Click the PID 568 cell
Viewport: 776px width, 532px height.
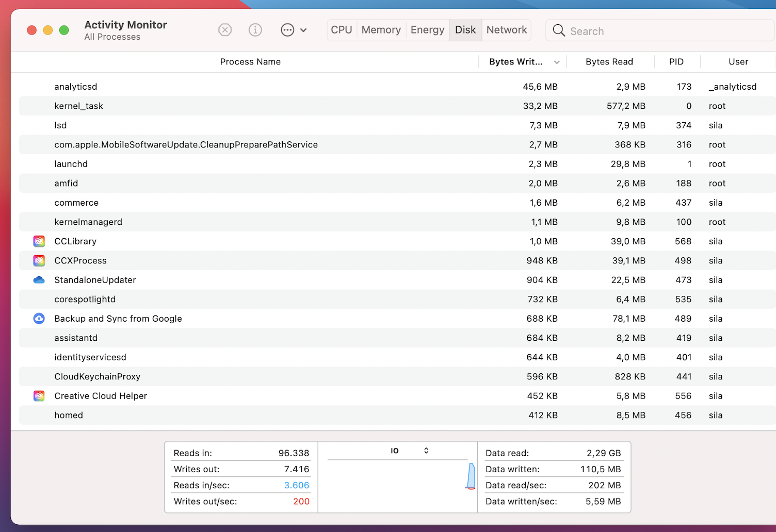[x=683, y=241]
